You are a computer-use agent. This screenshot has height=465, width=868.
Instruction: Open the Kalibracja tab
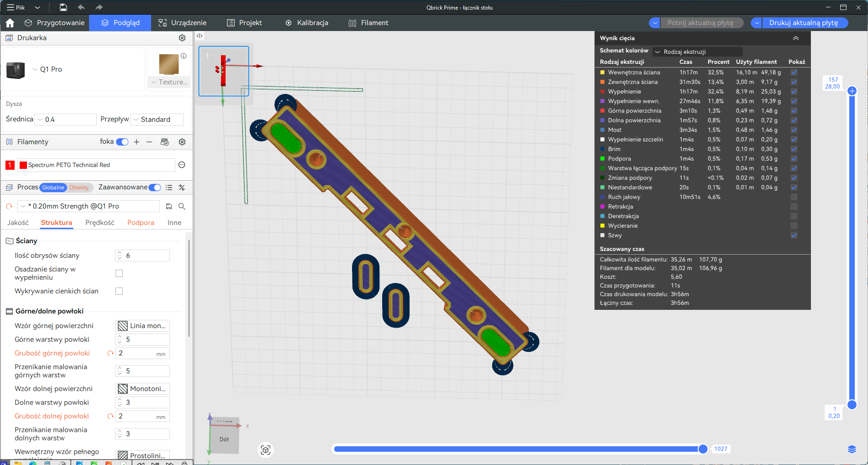[x=307, y=23]
